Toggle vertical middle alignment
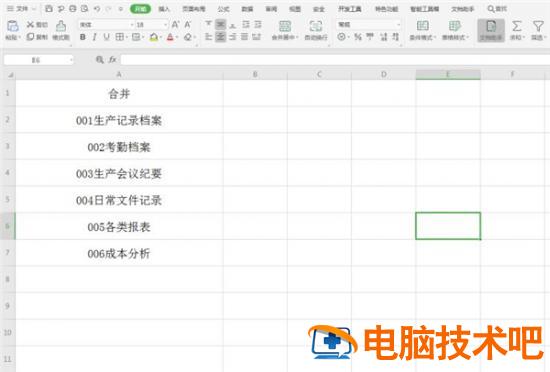 220,24
